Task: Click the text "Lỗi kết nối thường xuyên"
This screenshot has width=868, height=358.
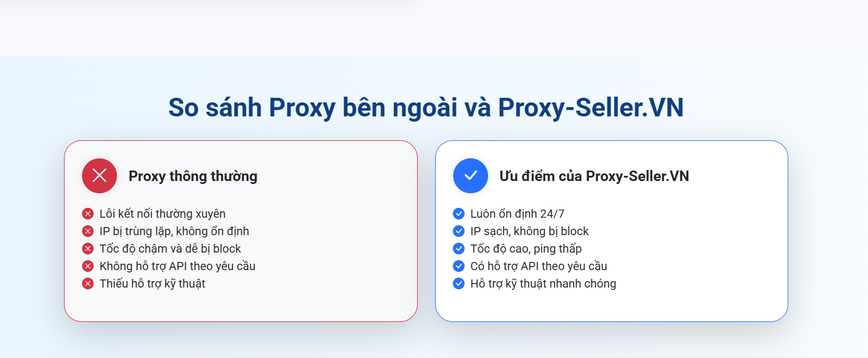Action: click(x=162, y=214)
